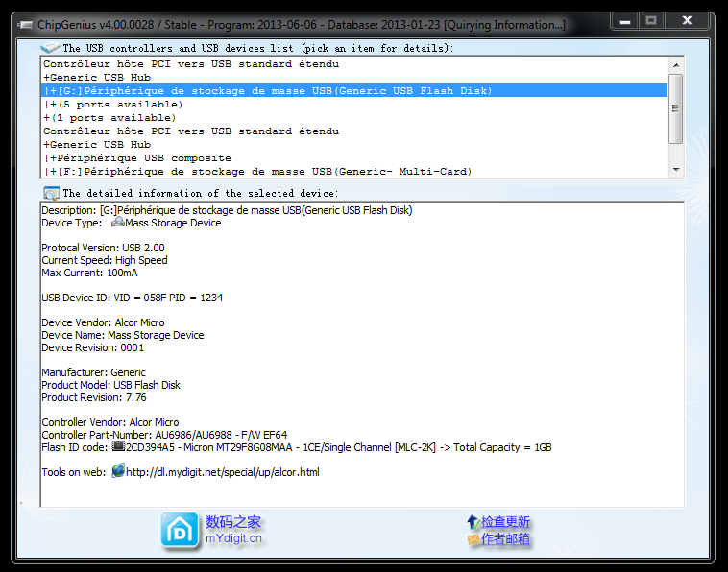Screen dimensions: 728x572
Task: Select the G: Generic USB Flash Disk entry
Action: [354, 90]
